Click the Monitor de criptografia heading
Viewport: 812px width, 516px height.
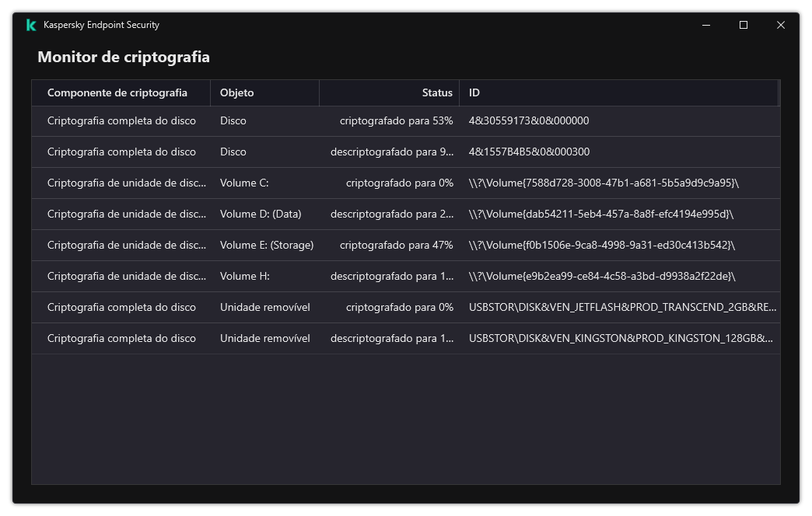pyautogui.click(x=124, y=57)
